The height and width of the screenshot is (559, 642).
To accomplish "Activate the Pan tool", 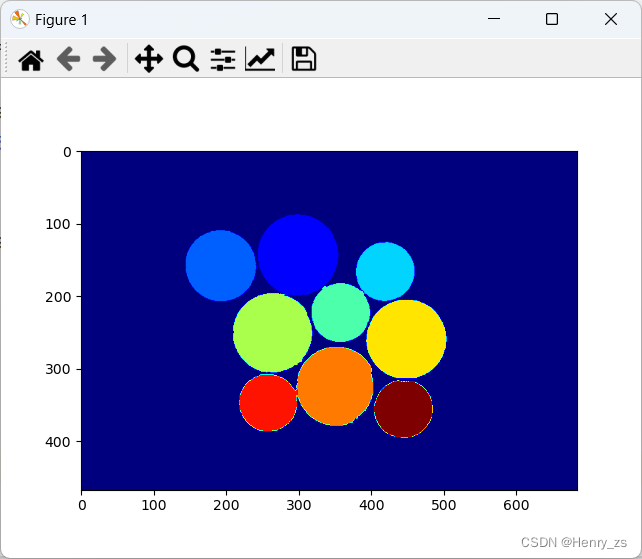I will [x=149, y=59].
